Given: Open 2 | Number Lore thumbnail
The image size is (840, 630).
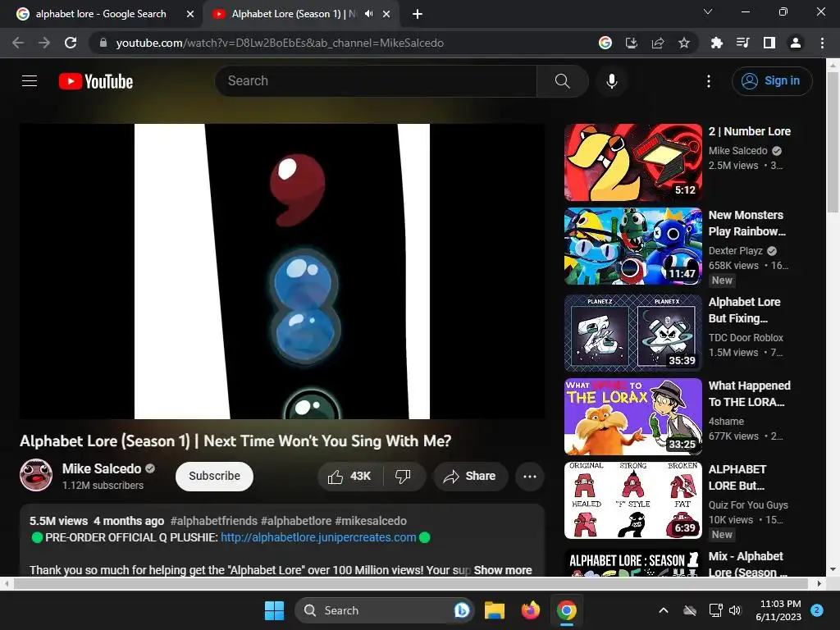Looking at the screenshot, I should tap(633, 162).
